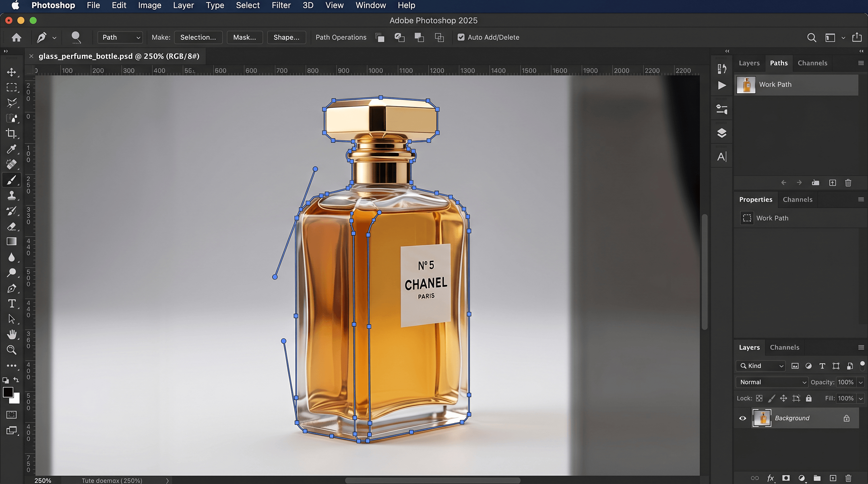
Task: Delete current path with Paths trash icon
Action: [x=848, y=183]
